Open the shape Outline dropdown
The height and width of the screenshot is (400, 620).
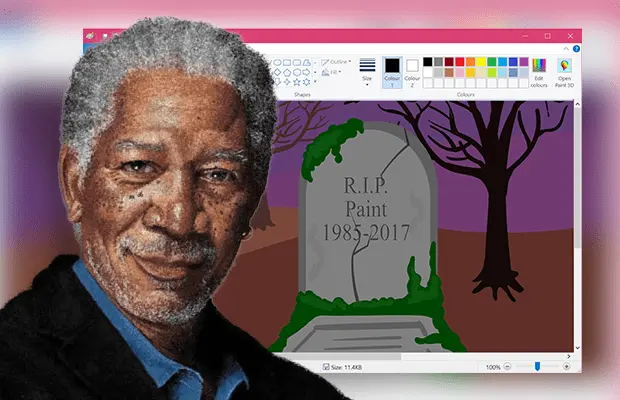click(x=336, y=62)
